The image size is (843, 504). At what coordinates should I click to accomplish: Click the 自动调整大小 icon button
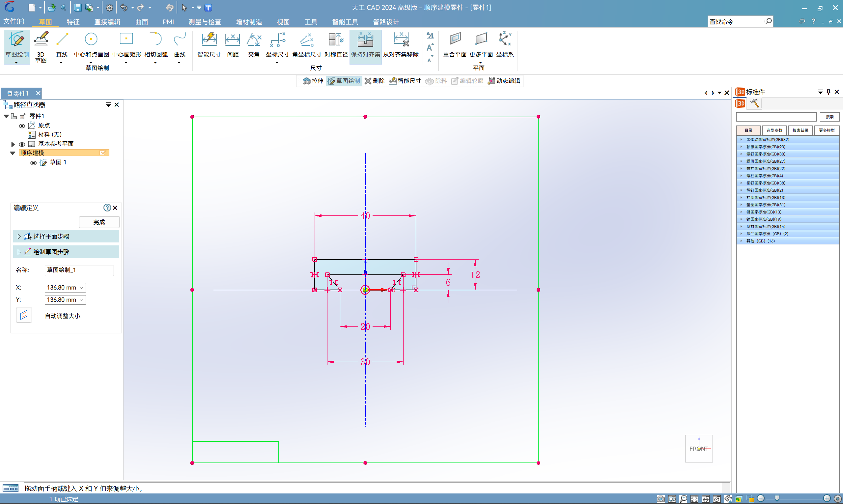click(24, 315)
